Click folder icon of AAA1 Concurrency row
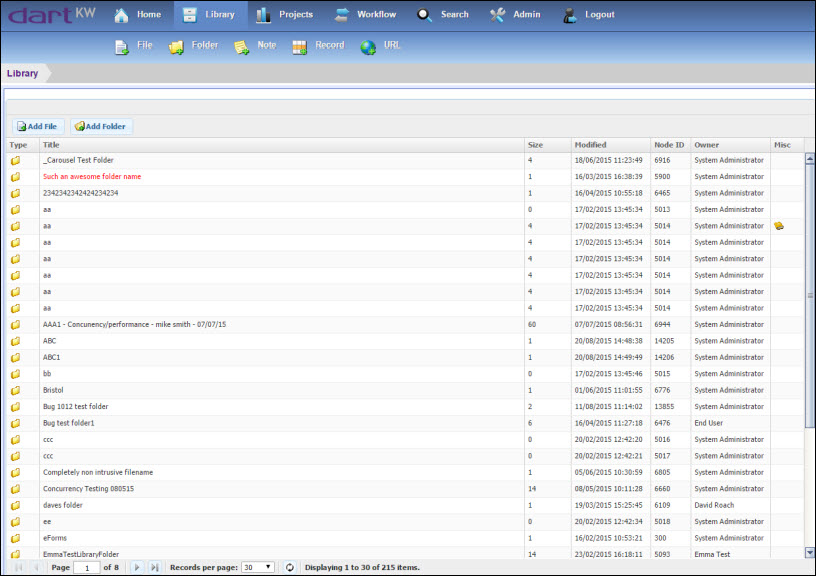The height and width of the screenshot is (576, 816). (x=16, y=325)
